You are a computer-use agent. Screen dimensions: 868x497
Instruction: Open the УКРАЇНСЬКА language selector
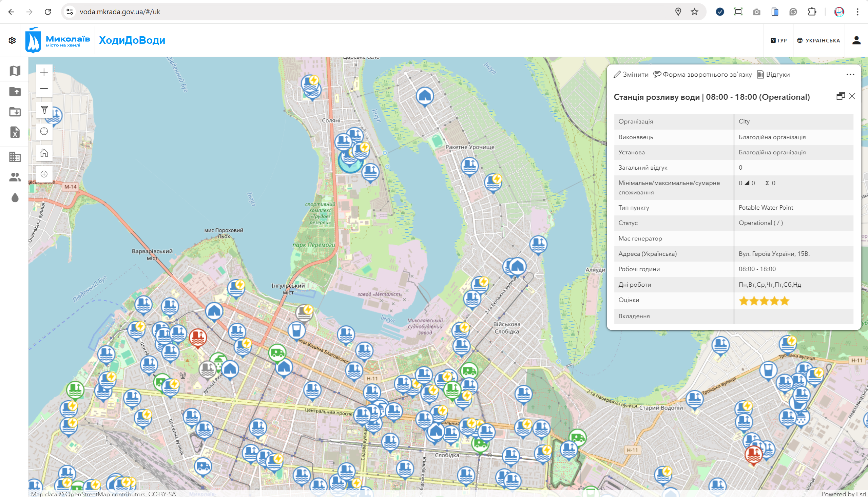point(819,40)
